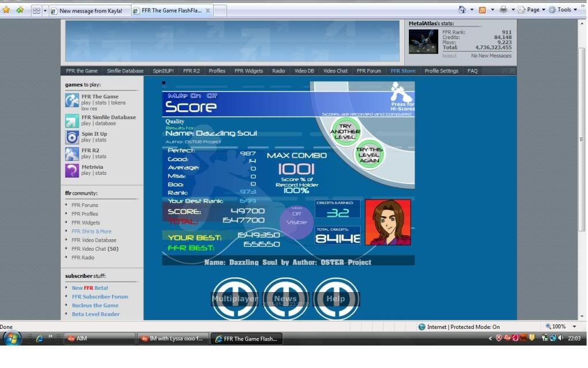Click the FFR The Game sidebar icon
Viewport: 588px width, 368px height.
[72, 101]
